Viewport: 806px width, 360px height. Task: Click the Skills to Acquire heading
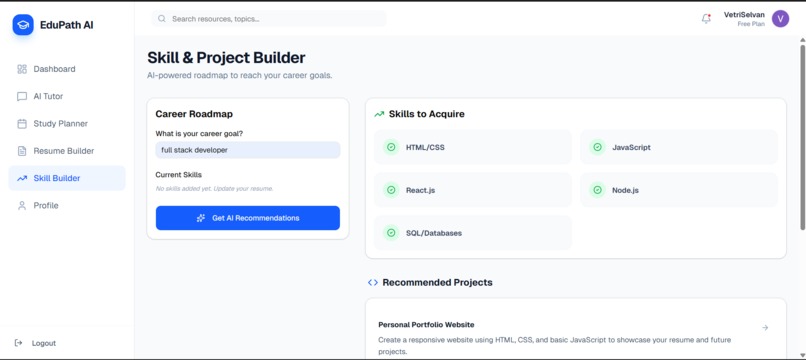point(427,114)
